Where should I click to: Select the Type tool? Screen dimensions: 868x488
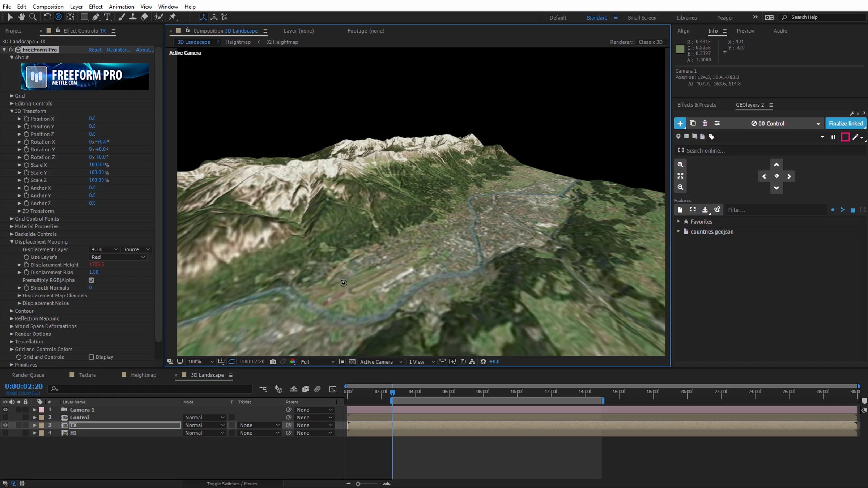pyautogui.click(x=107, y=17)
